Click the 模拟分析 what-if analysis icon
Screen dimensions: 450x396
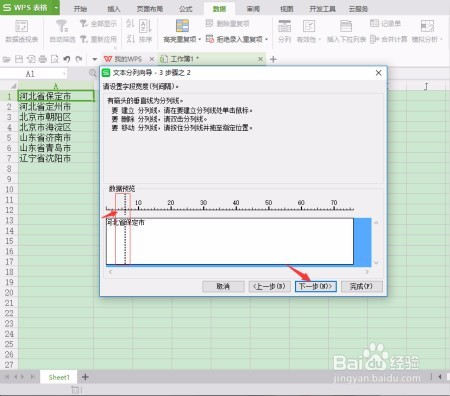427,26
